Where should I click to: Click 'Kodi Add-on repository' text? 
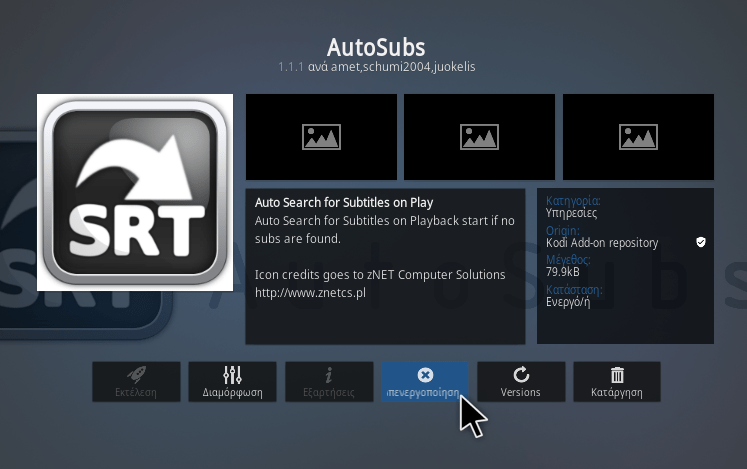[602, 243]
